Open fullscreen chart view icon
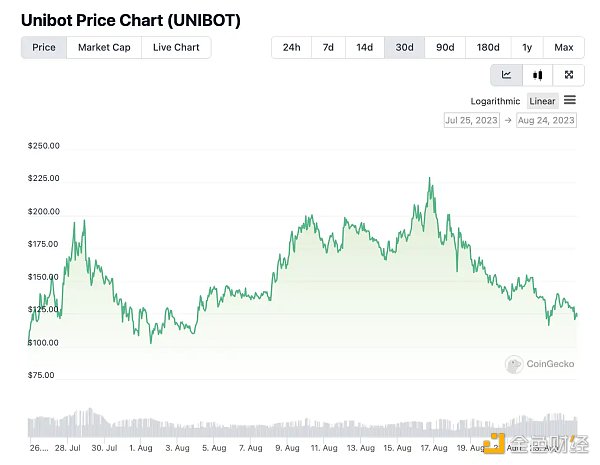The height and width of the screenshot is (465, 600). click(x=569, y=75)
